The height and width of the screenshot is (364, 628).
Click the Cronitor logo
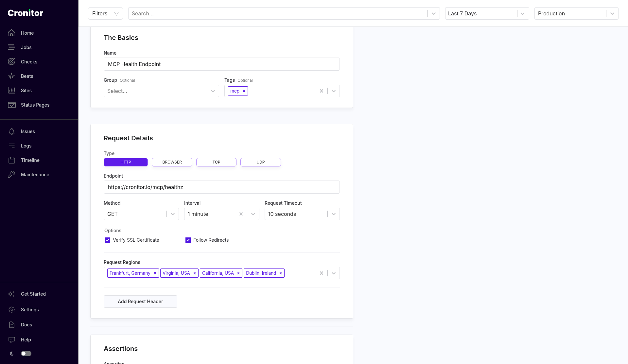(x=26, y=13)
